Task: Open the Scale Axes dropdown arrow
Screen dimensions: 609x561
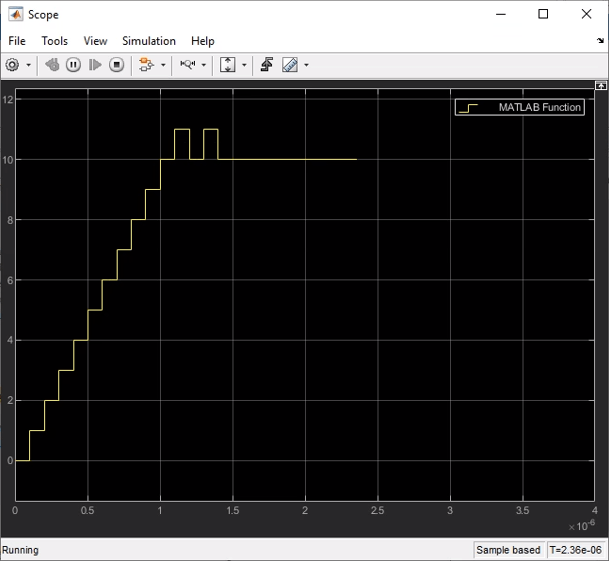Action: tap(244, 65)
